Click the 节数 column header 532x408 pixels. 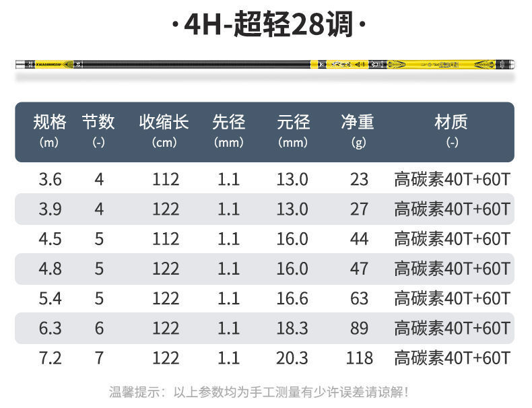point(98,131)
